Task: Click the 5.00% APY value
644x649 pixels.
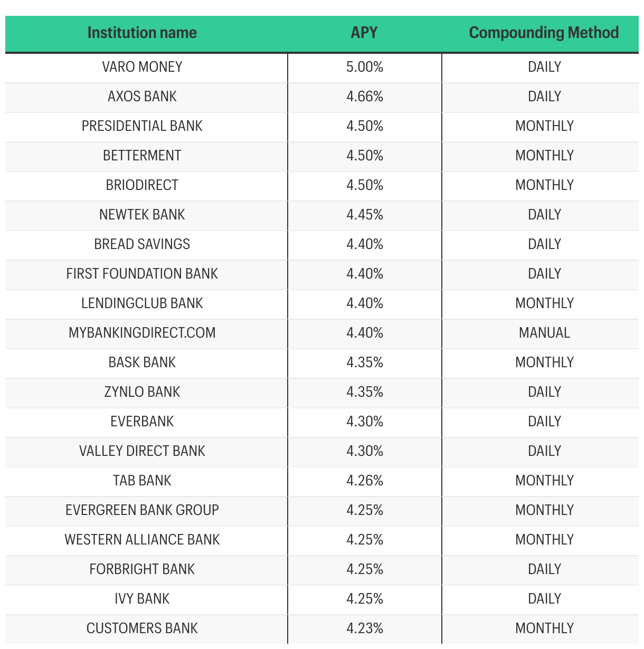Action: [x=365, y=67]
